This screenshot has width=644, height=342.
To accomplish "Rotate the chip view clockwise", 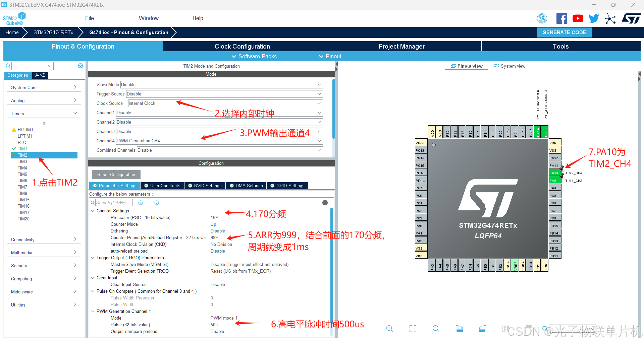I will pos(459,329).
